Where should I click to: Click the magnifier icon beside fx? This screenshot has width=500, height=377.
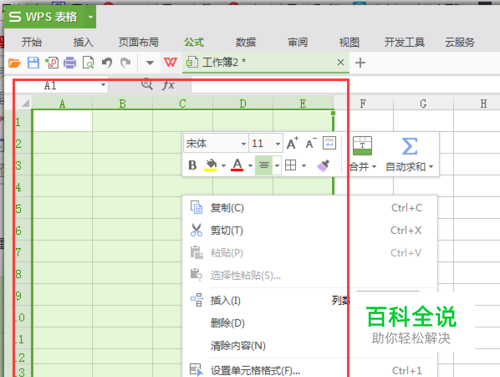147,85
